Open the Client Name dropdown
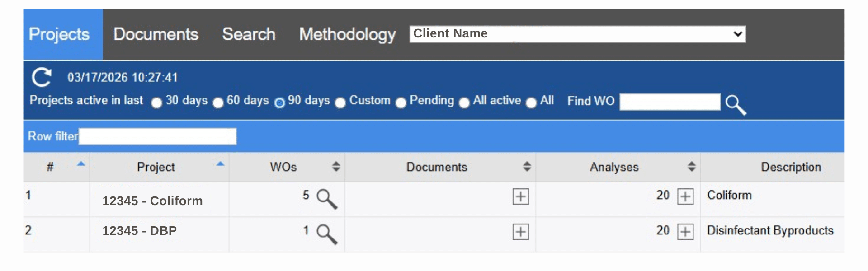 (577, 34)
